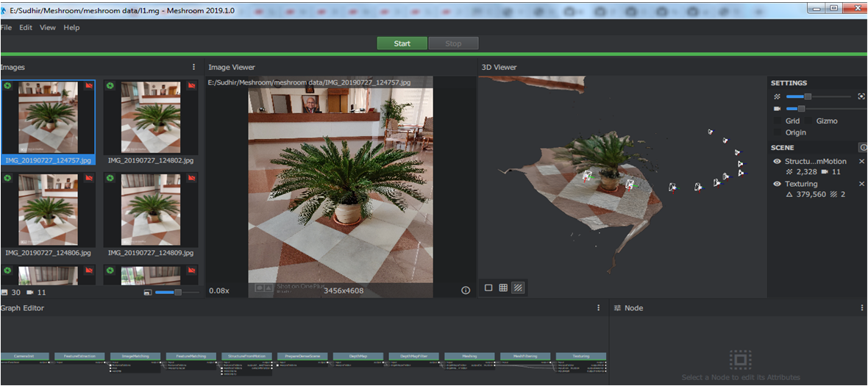The width and height of the screenshot is (868, 386).
Task: Click green lens icon on IMG_20190727_124757 thumbnail
Action: click(x=8, y=86)
